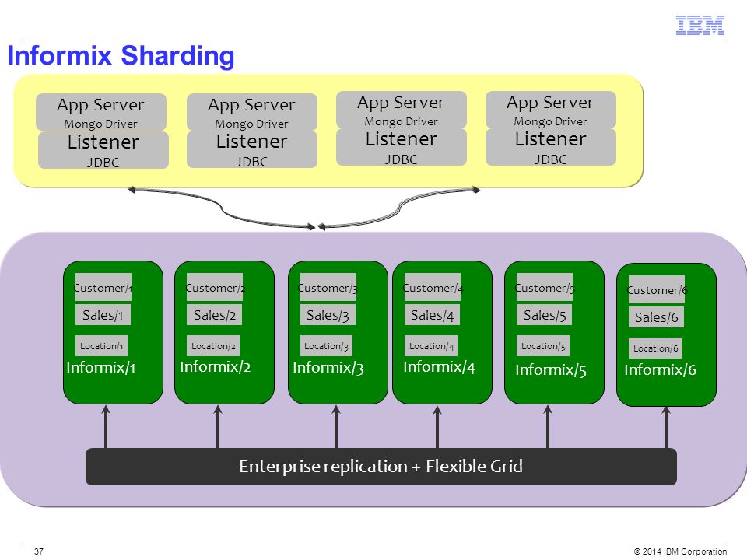Select the Informix/6 server label
Image resolution: width=747 pixels, height=560 pixels.
tap(661, 369)
